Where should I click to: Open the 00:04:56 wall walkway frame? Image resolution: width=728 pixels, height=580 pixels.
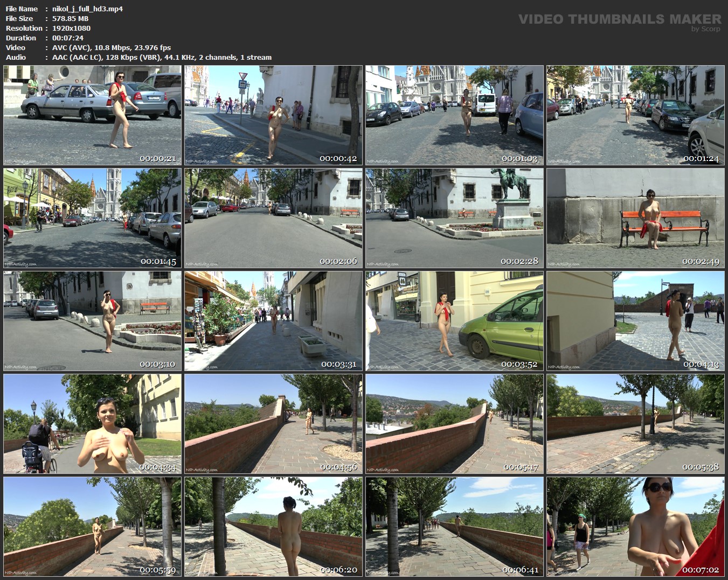pyautogui.click(x=273, y=424)
